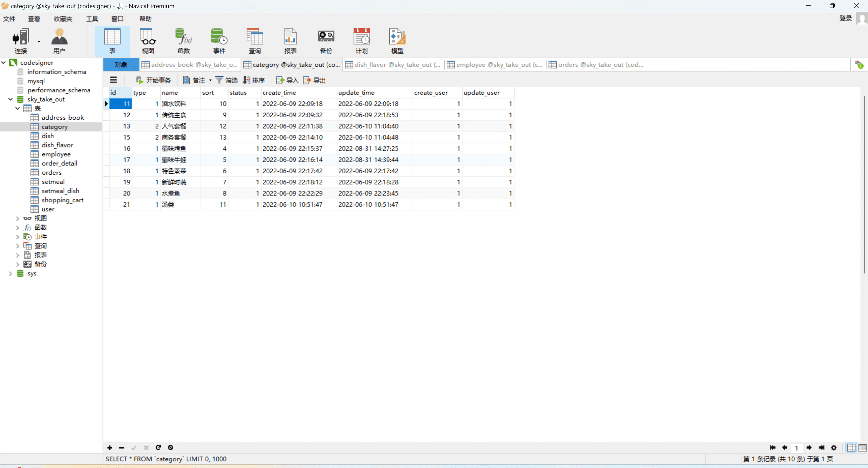
Task: Open the 收藏夹 menu
Action: 63,19
